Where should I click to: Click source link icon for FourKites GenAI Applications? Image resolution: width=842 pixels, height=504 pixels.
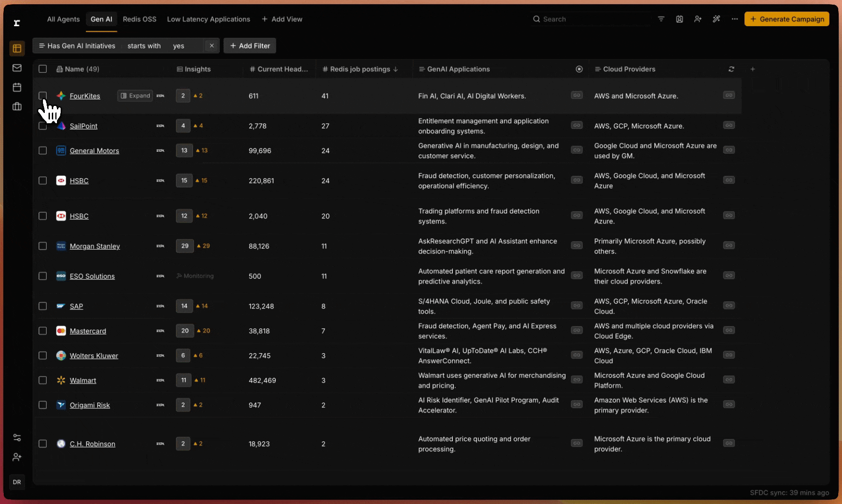(577, 95)
